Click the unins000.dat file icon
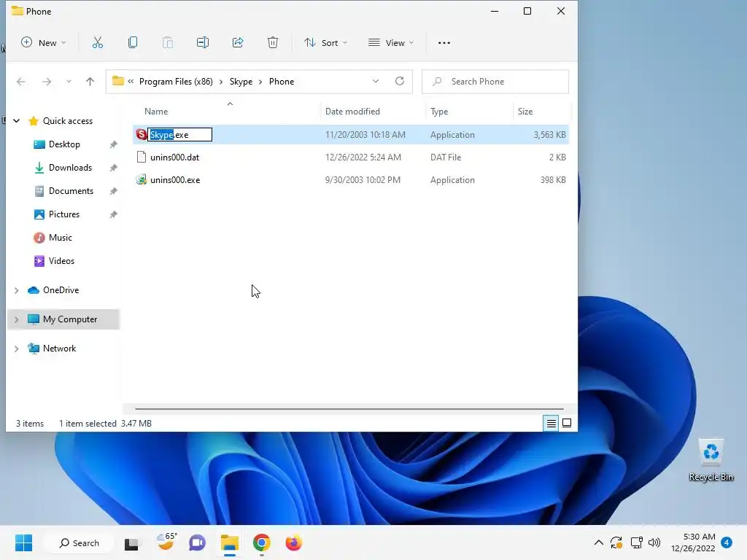Image resolution: width=747 pixels, height=560 pixels. click(x=141, y=157)
